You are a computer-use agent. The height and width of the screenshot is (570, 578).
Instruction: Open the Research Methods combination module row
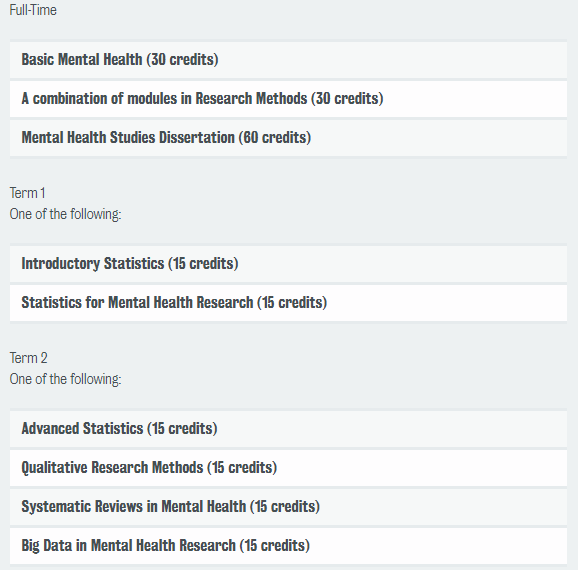point(288,99)
